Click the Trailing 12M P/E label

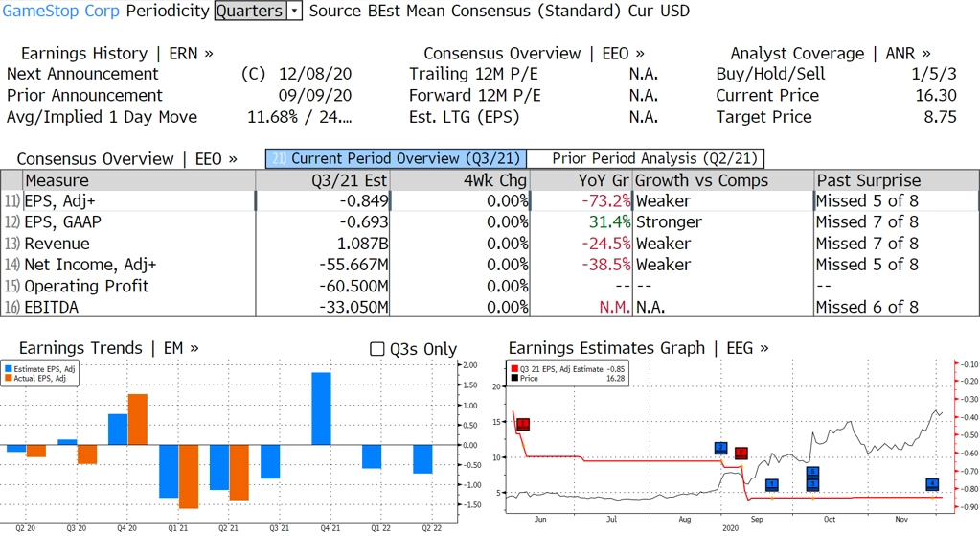point(473,74)
